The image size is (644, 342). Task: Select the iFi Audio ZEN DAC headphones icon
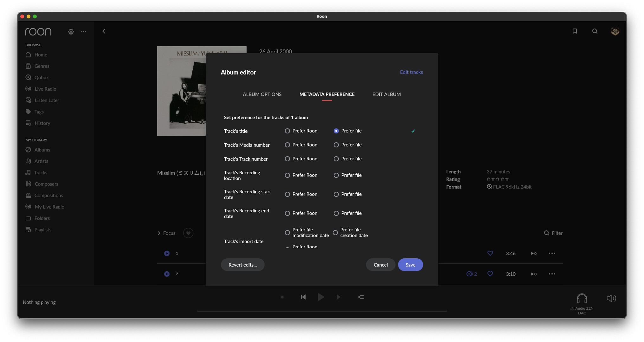tap(582, 298)
